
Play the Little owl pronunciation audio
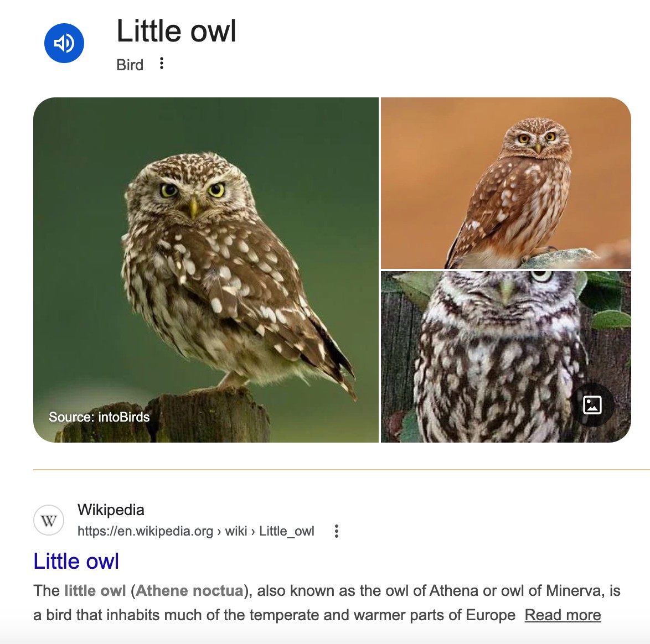64,43
